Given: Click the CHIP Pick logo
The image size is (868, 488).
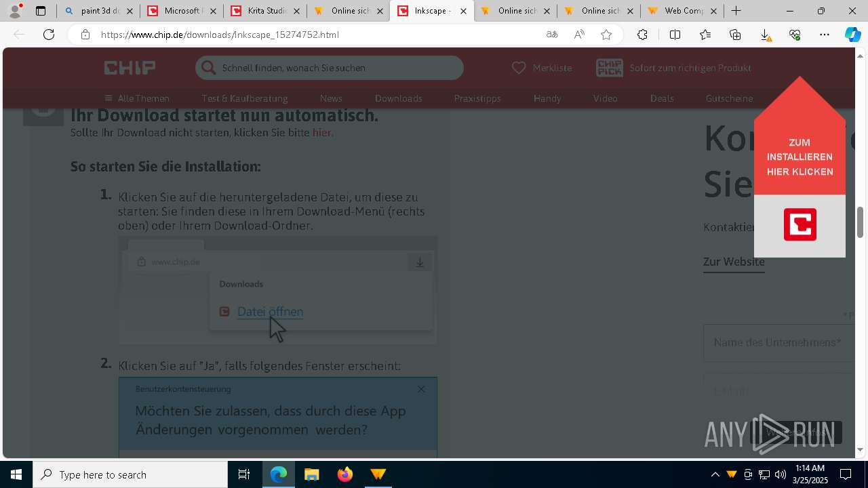Looking at the screenshot, I should click(x=610, y=68).
